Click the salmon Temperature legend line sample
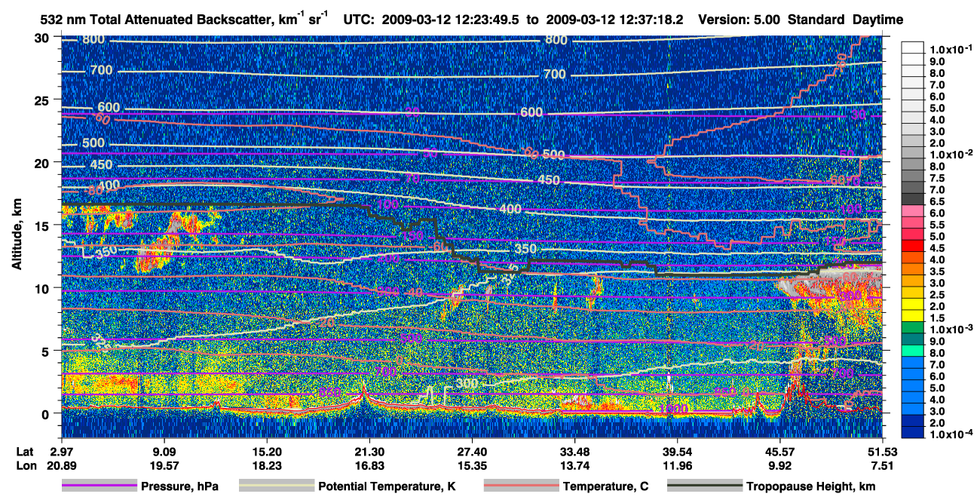The height and width of the screenshot is (503, 980). coord(520,486)
